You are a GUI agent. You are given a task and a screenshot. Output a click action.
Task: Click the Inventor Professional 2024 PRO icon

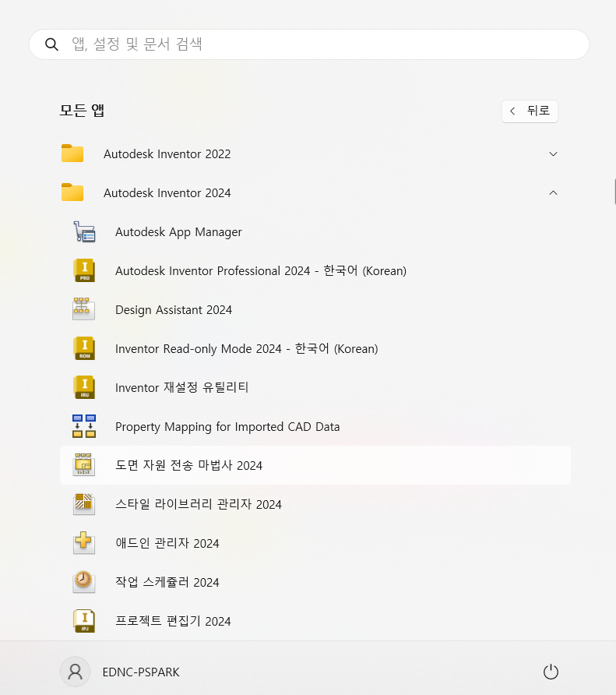click(x=84, y=271)
